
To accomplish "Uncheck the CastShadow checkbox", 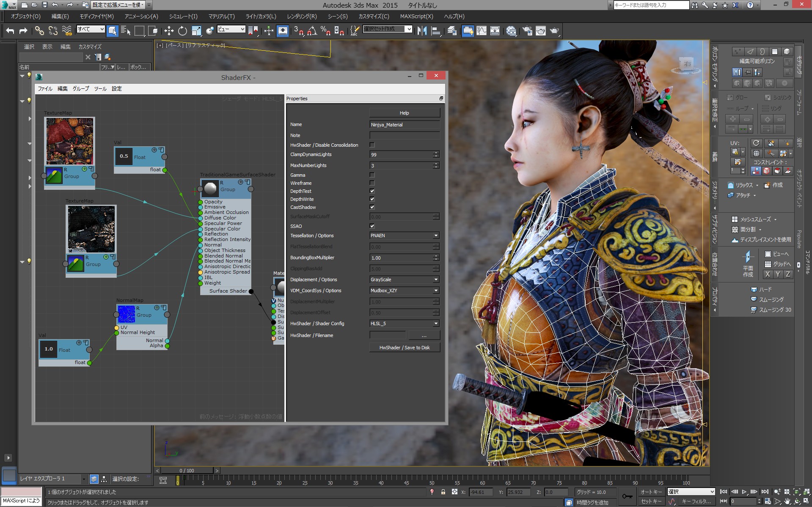I will point(372,207).
